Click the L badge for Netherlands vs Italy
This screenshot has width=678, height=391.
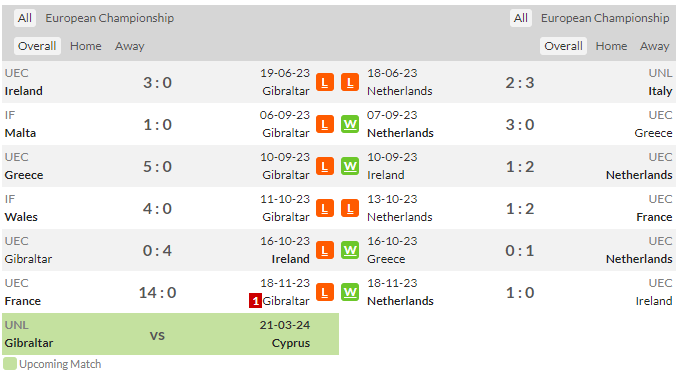pyautogui.click(x=350, y=82)
